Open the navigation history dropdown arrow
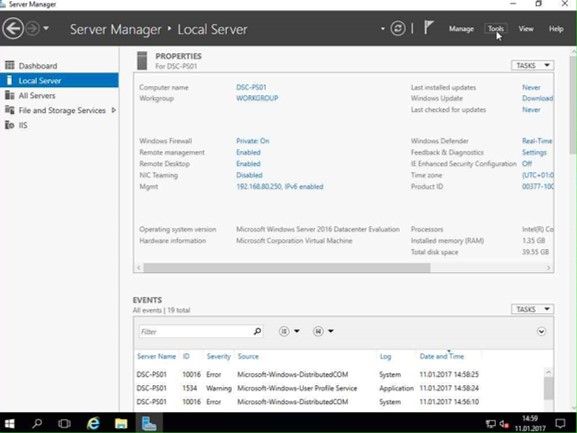The height and width of the screenshot is (433, 577). click(x=46, y=28)
